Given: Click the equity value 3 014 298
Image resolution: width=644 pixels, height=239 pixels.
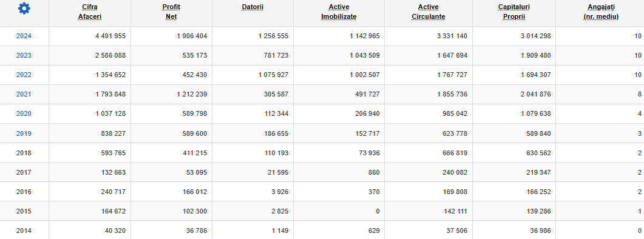Looking at the screenshot, I should coord(535,36).
